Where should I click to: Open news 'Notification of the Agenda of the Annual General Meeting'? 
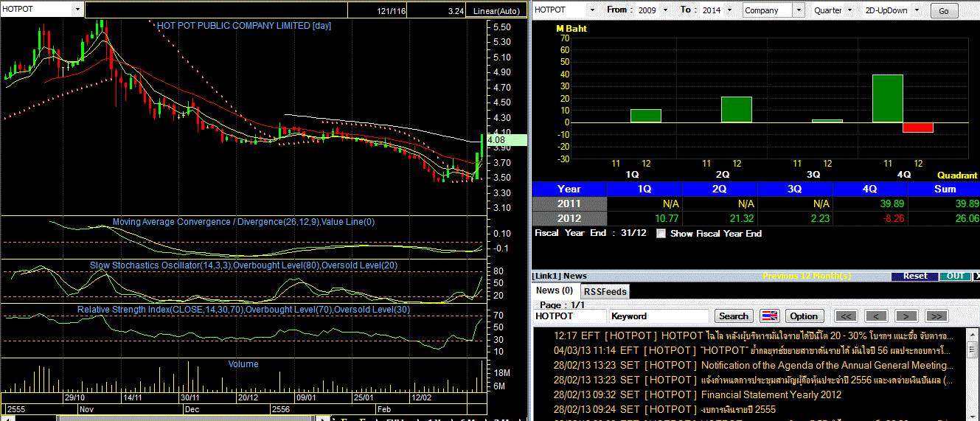tap(827, 365)
